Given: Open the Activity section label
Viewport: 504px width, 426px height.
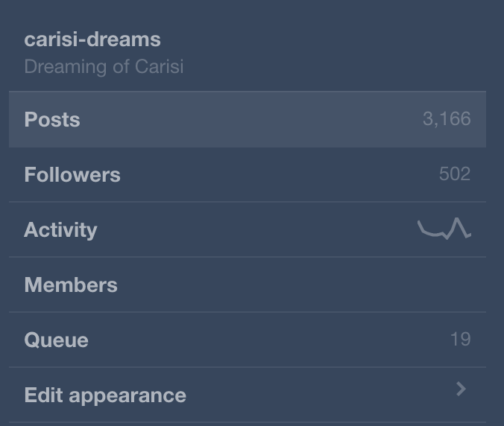Looking at the screenshot, I should [60, 229].
